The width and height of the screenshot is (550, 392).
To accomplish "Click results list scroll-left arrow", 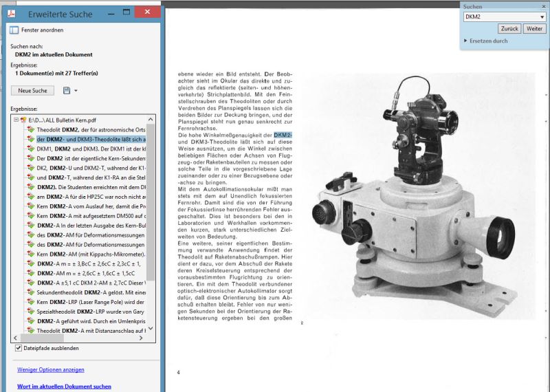I will 15,338.
